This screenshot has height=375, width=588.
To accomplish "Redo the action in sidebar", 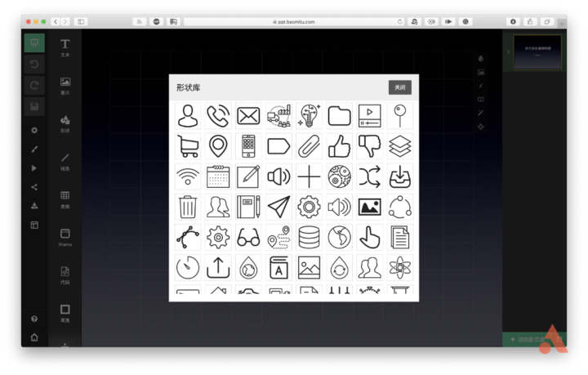I will click(x=34, y=86).
